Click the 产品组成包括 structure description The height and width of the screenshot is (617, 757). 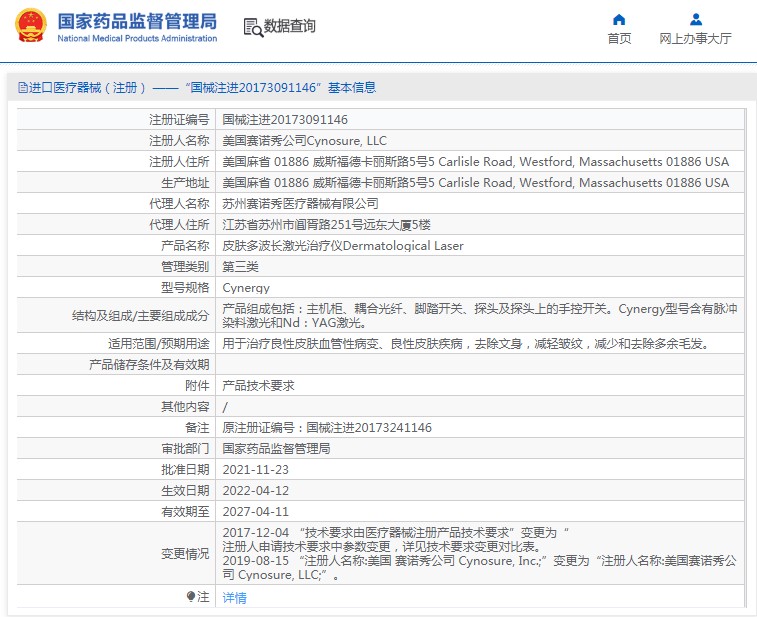point(479,315)
